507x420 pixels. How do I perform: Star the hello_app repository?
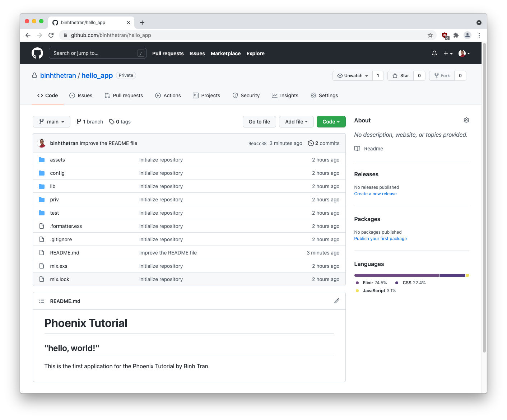point(400,76)
